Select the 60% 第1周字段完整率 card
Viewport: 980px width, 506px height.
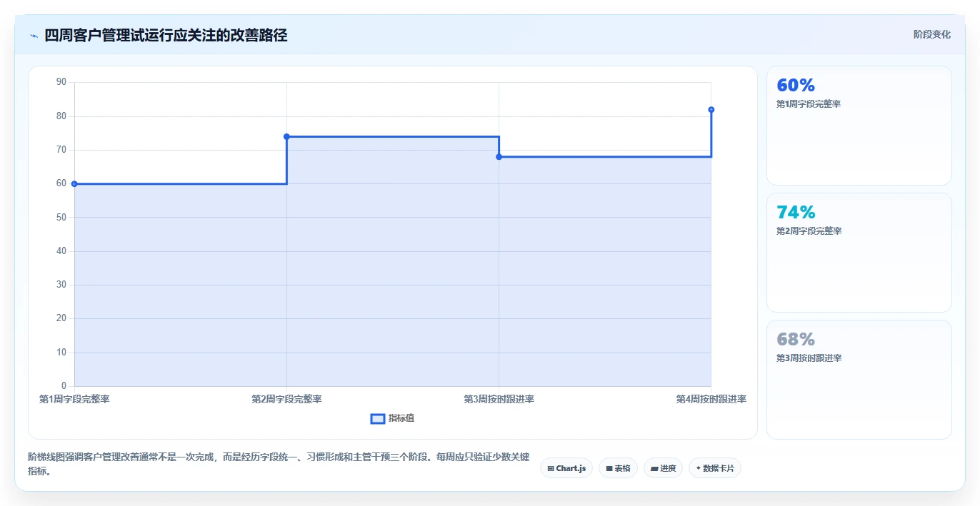tap(859, 126)
